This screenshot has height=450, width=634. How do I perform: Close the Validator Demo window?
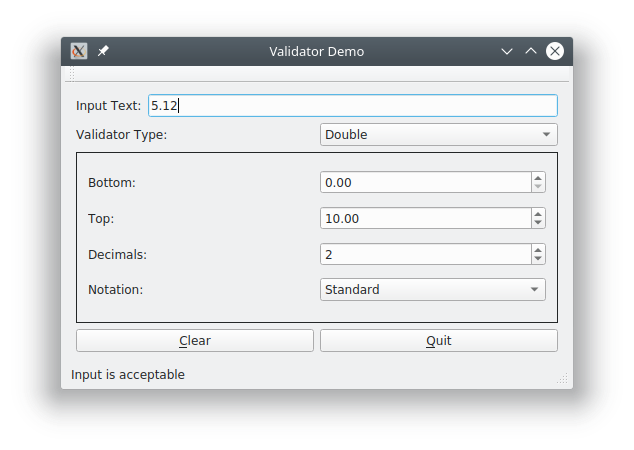pos(555,51)
